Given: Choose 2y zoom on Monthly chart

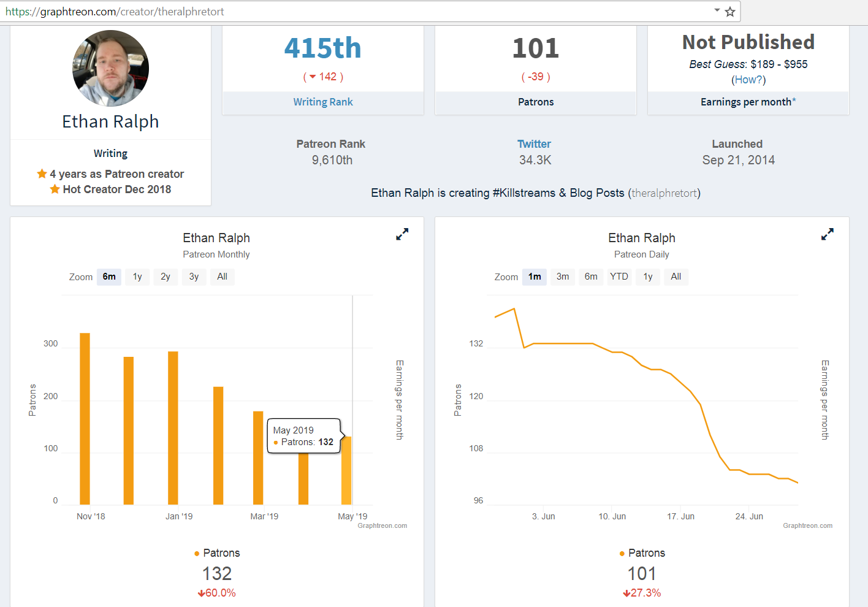Looking at the screenshot, I should click(166, 277).
